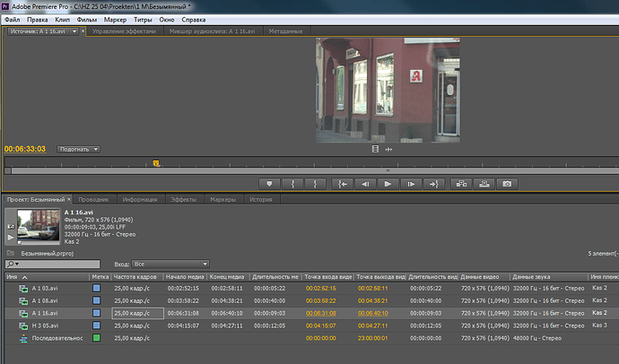Set the Out point with the right brace button

tap(315, 184)
